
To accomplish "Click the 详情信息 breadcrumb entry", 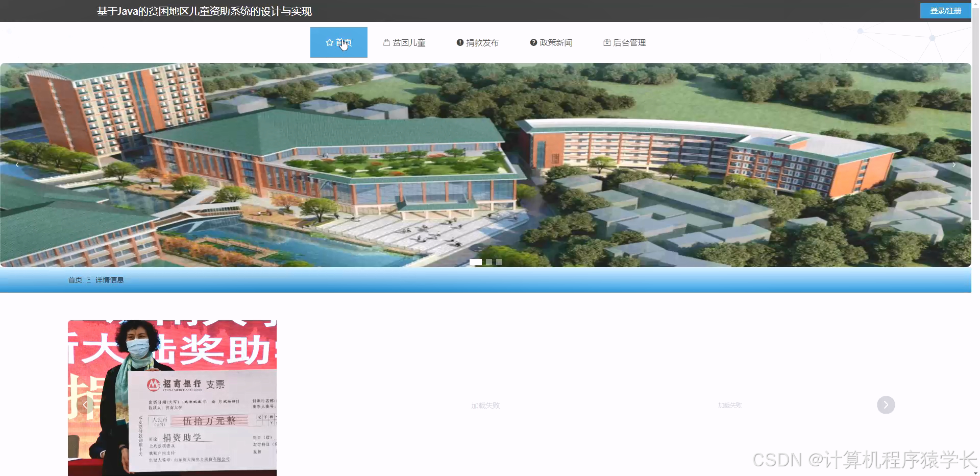I will [x=109, y=280].
